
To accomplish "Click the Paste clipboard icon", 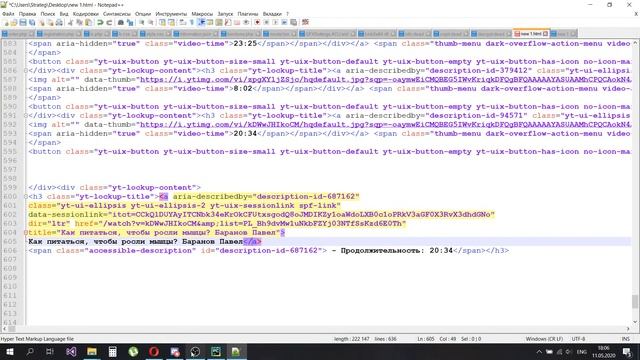I will (88, 22).
